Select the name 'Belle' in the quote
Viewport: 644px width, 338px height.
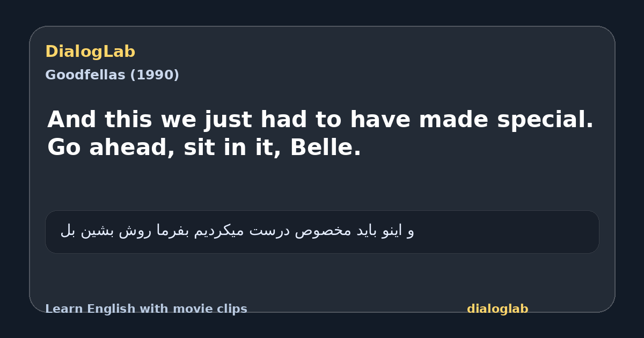coord(321,148)
